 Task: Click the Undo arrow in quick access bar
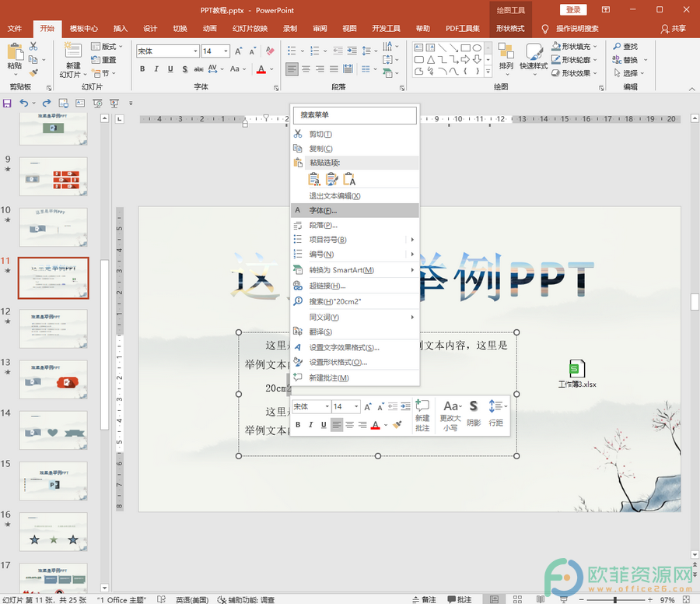(24, 104)
